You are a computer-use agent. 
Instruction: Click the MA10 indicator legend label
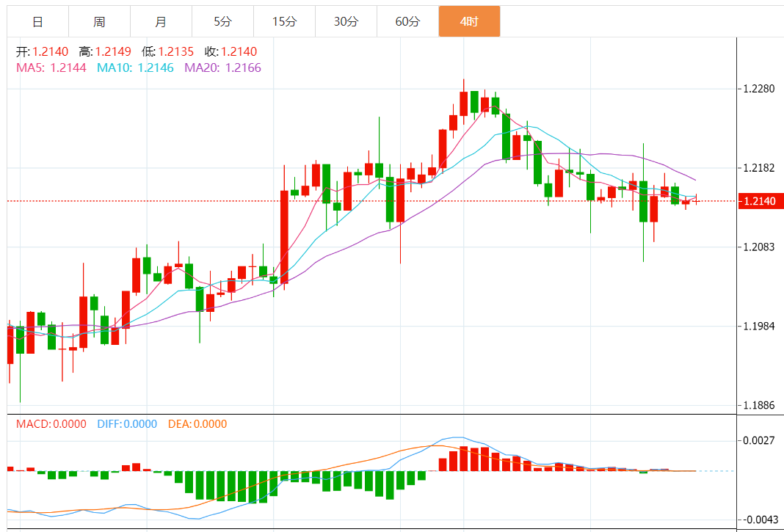click(135, 68)
